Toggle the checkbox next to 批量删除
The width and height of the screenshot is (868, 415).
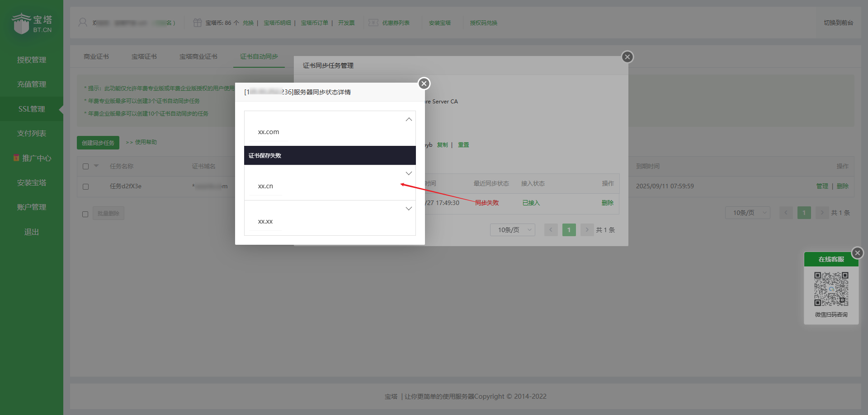[85, 214]
